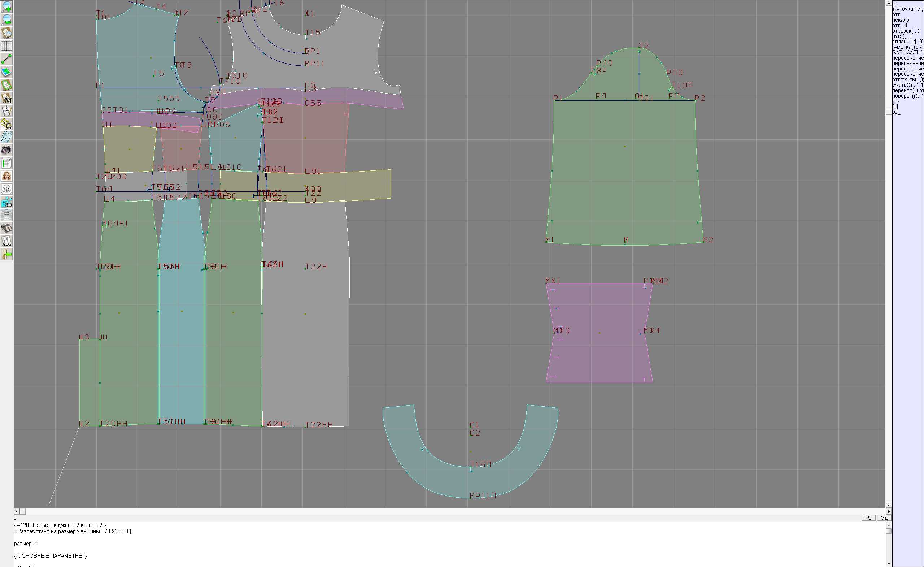Click the gradation G pattern icon

pyautogui.click(x=6, y=124)
